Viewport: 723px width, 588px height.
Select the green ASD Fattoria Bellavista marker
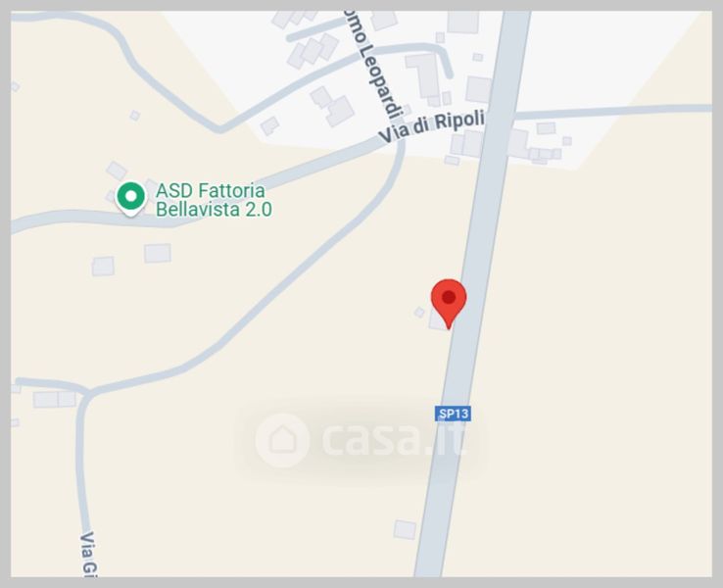click(131, 198)
